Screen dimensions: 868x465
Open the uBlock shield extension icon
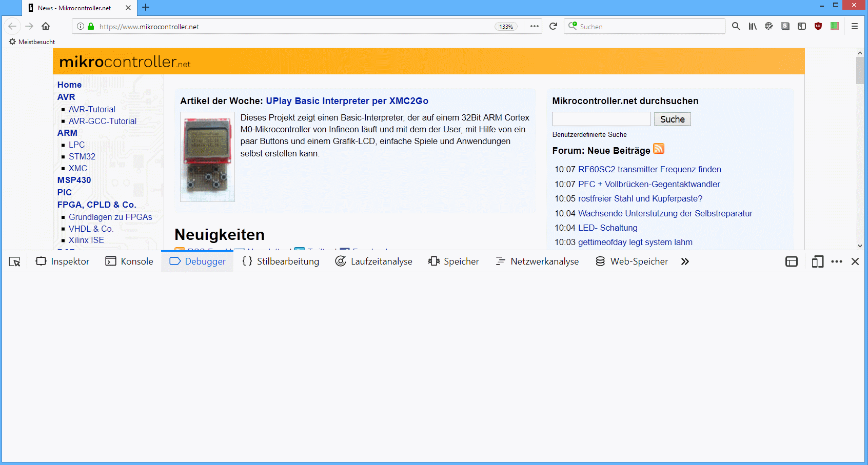[818, 26]
